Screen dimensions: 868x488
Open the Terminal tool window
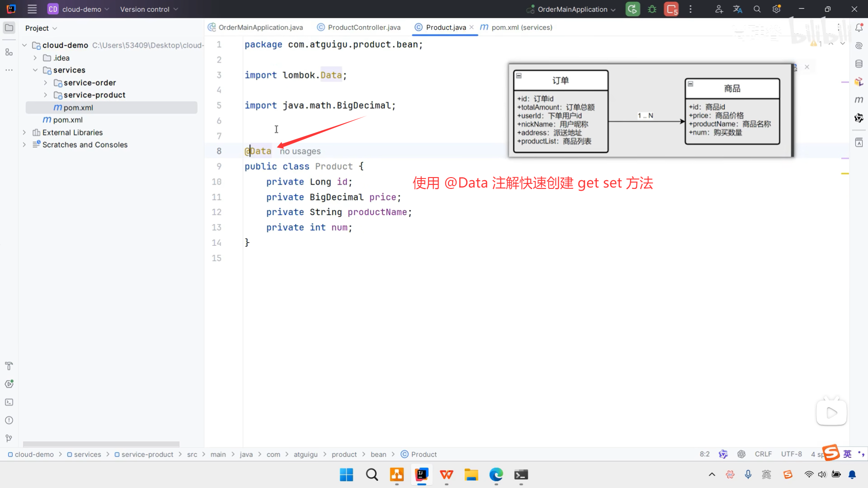[9, 402]
